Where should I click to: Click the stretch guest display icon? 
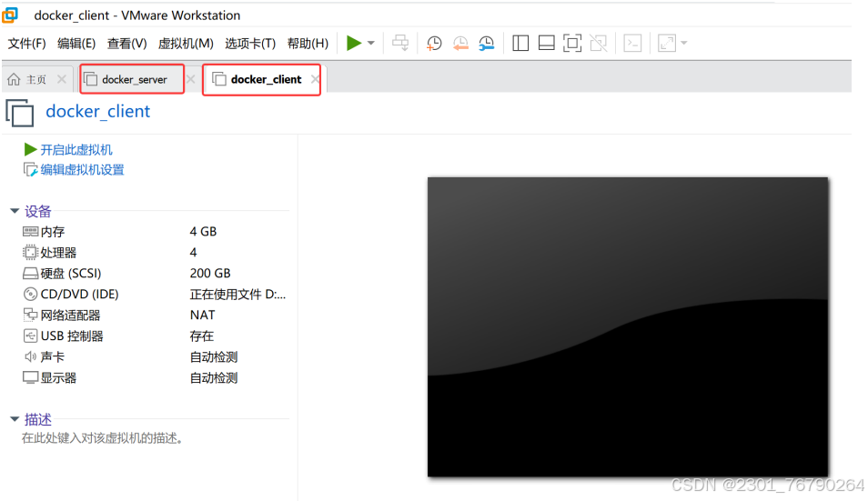point(667,43)
